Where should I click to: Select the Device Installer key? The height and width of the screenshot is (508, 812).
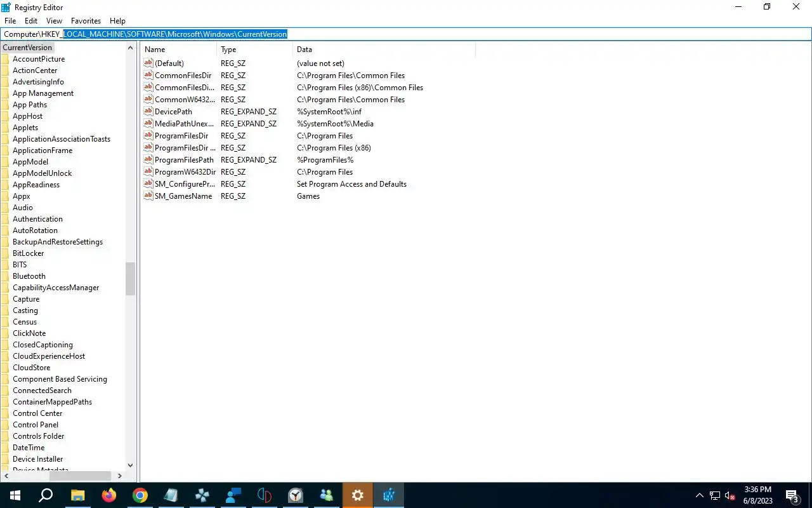37,459
